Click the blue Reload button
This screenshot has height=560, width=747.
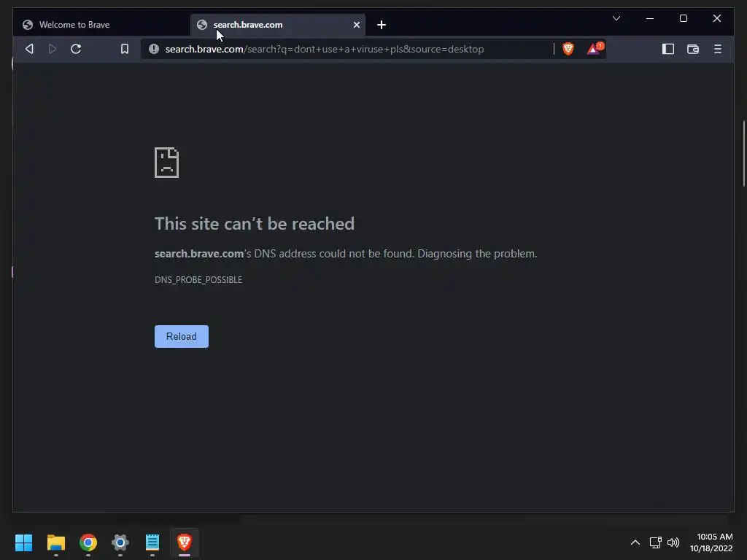coord(182,336)
